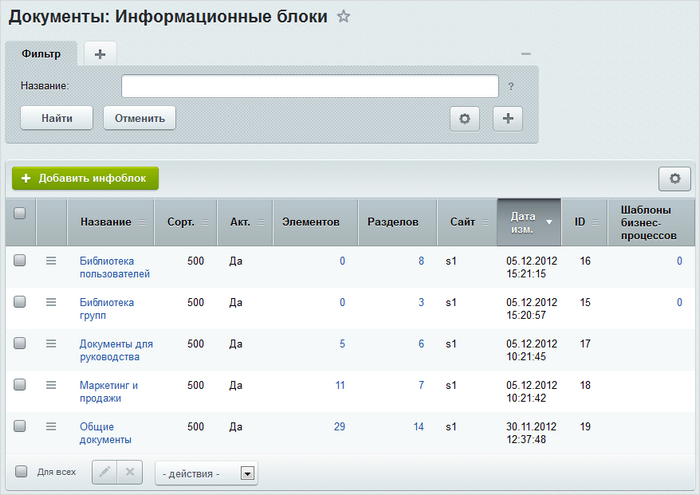The image size is (700, 495).
Task: Click elements count 11 for Маркетинг и продажи
Action: coord(340,385)
